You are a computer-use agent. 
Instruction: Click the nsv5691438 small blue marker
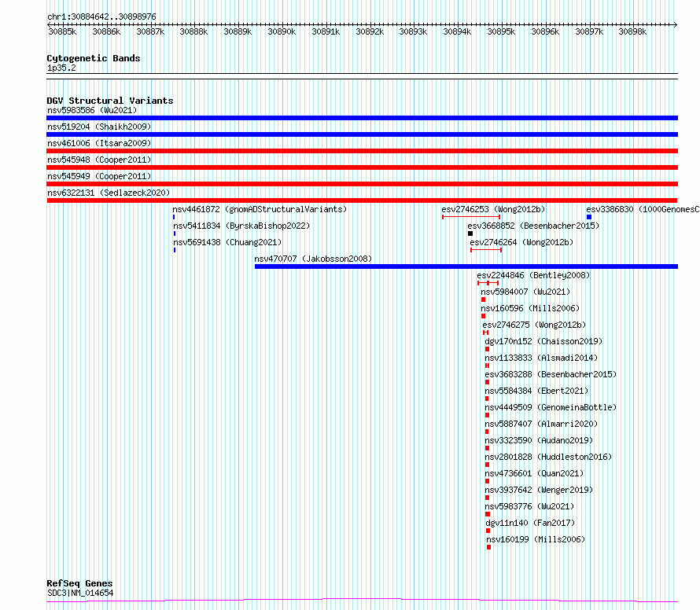click(175, 250)
